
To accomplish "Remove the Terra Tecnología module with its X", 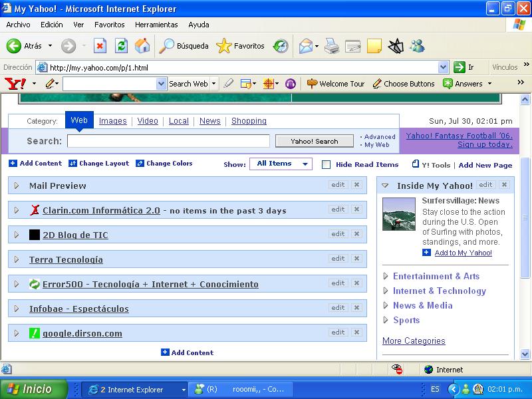I will tap(356, 259).
